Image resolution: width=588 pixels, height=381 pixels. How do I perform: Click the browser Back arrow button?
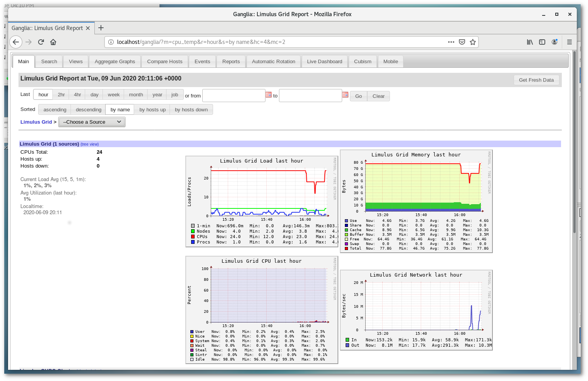[16, 42]
